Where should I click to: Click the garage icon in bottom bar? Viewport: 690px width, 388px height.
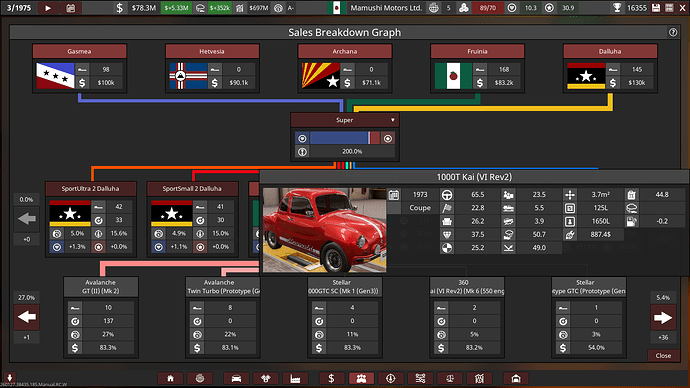point(516,378)
